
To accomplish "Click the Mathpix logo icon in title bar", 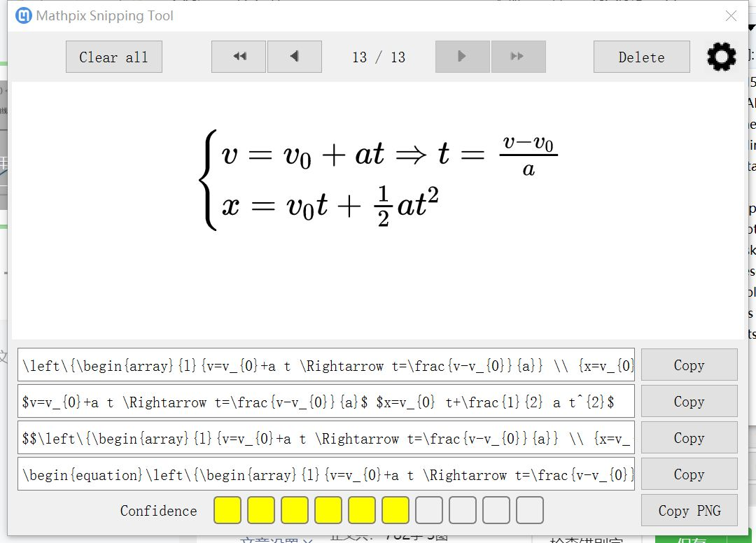I will click(x=23, y=16).
